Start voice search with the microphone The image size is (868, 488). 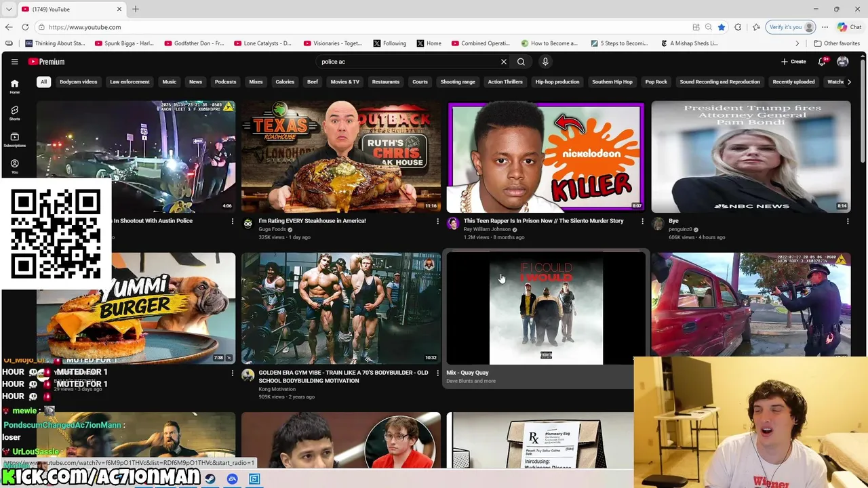tap(545, 62)
